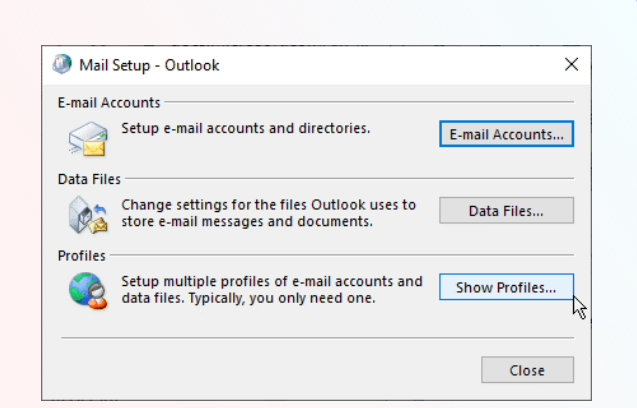Click the Data Files server and envelope icon

click(x=88, y=215)
